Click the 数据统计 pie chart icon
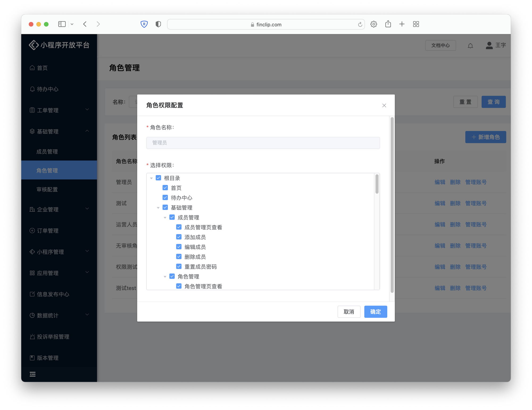Viewport: 532px width, 410px height. (x=32, y=315)
